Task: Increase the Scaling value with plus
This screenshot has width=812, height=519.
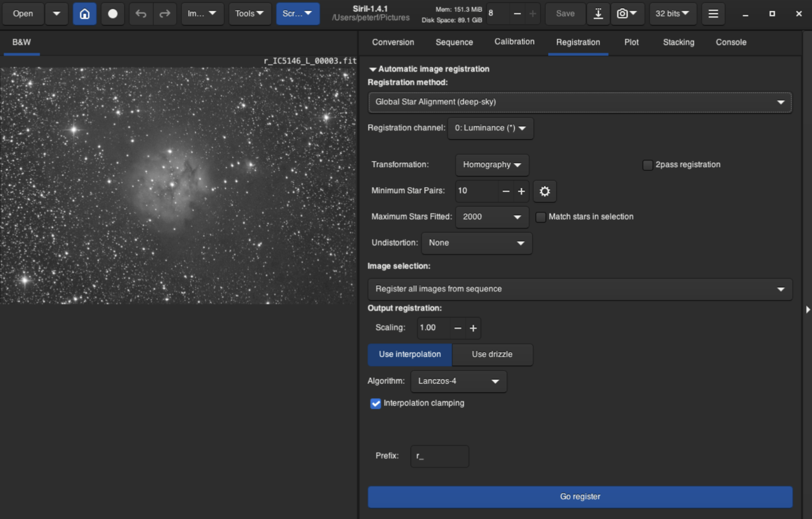Action: click(x=473, y=328)
